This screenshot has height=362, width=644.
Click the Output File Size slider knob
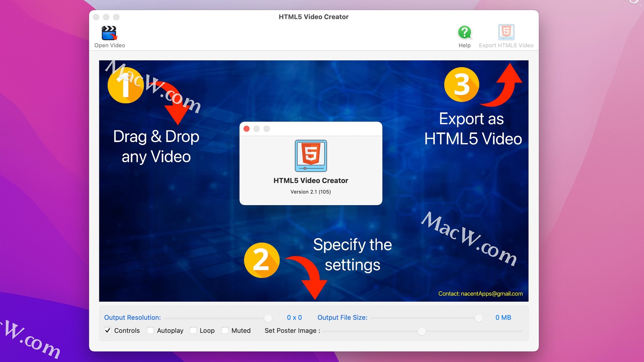pyautogui.click(x=479, y=318)
